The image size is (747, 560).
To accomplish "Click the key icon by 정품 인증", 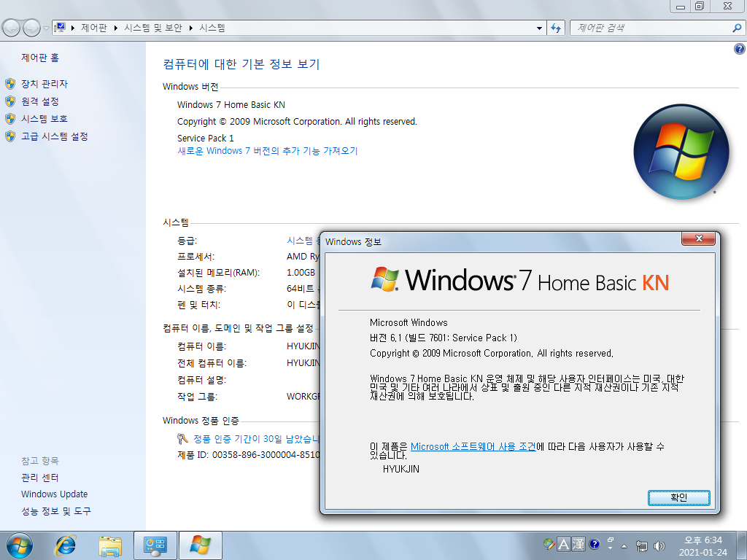I will (182, 438).
